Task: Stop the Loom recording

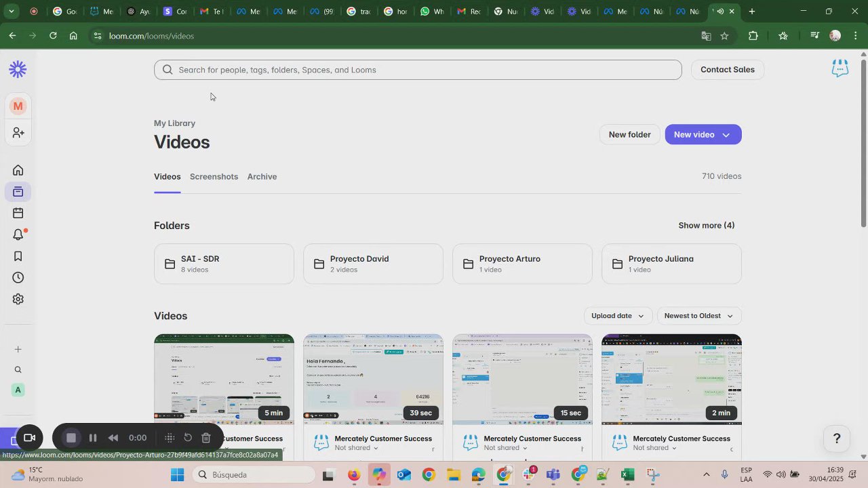Action: [71, 438]
